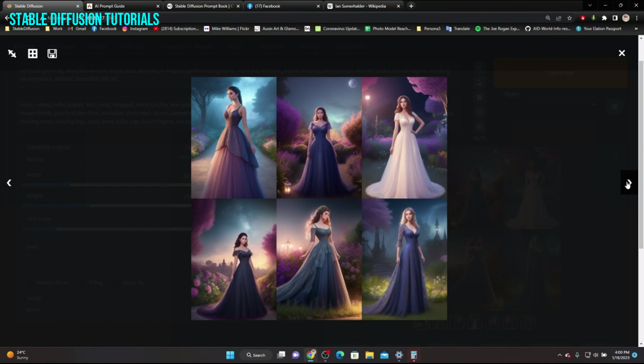The height and width of the screenshot is (364, 644).
Task: Open the Chrome three-dot menu
Action: coord(636,18)
